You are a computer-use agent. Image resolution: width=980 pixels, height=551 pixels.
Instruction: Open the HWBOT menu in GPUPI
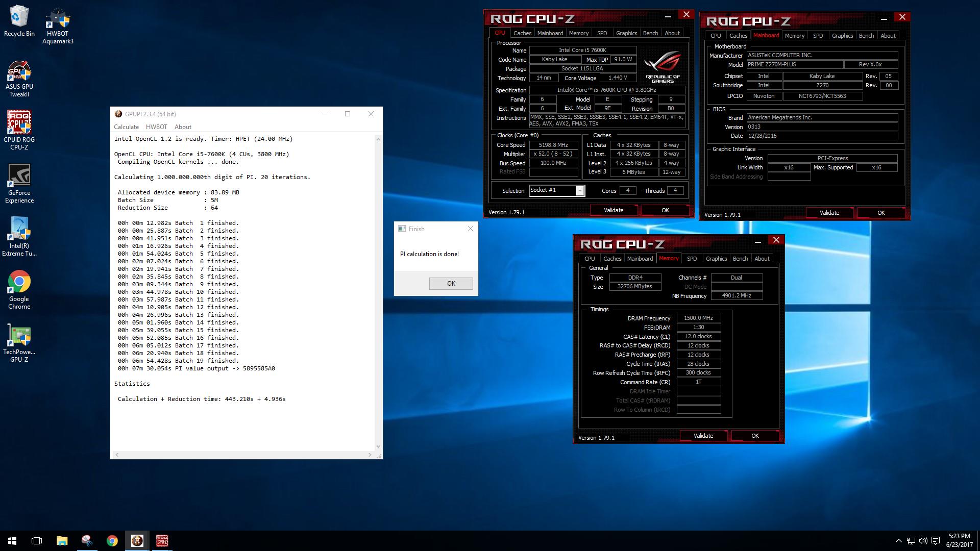(156, 127)
